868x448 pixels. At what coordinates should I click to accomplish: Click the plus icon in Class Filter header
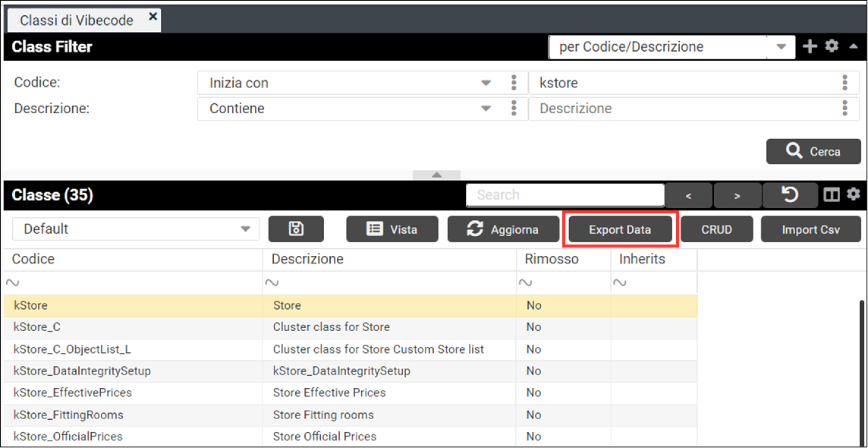810,47
